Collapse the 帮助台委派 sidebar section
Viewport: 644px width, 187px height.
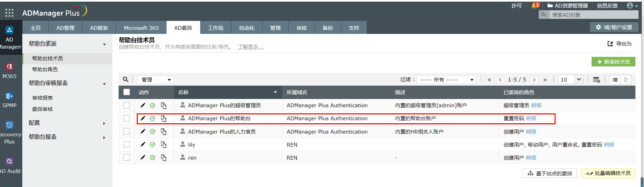104,44
